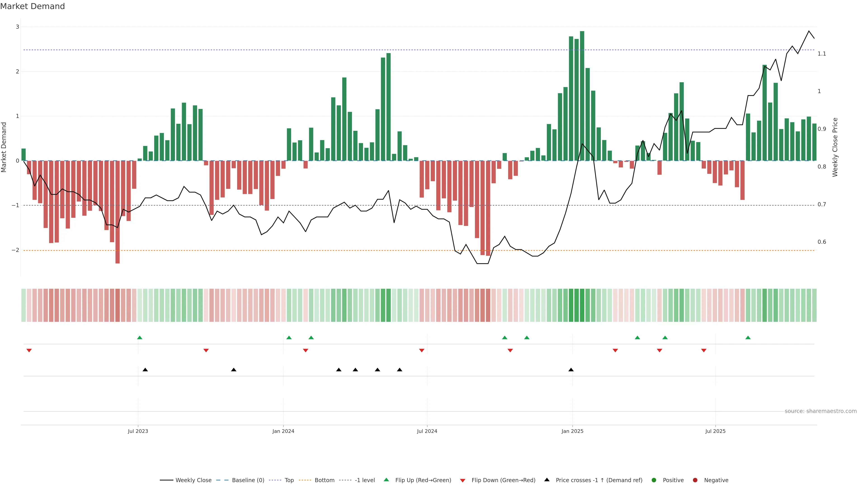Click the source sharemaestro.com text
Image resolution: width=868 pixels, height=488 pixels.
coord(821,411)
